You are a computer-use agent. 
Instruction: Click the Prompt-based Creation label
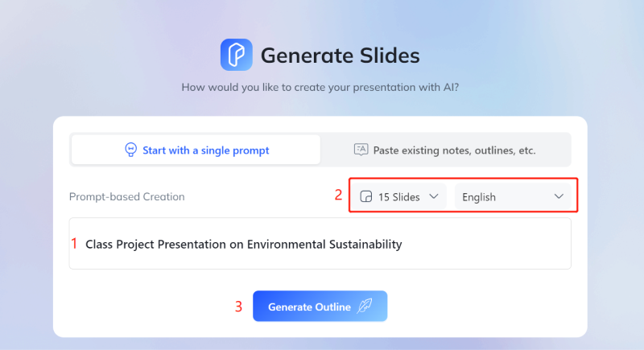pos(126,196)
